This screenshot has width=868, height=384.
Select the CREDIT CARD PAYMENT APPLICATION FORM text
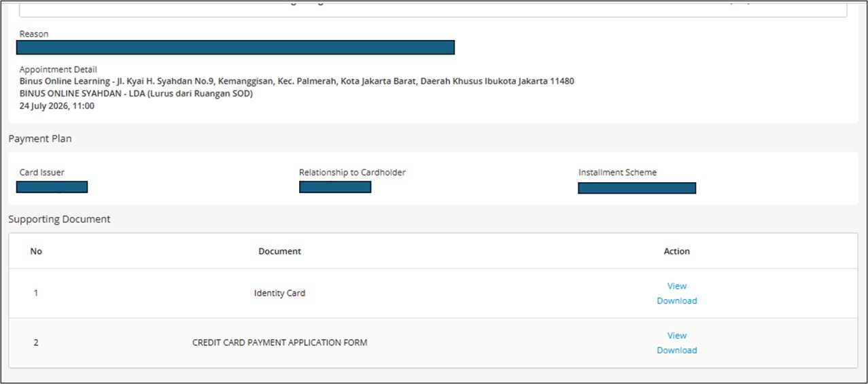279,343
